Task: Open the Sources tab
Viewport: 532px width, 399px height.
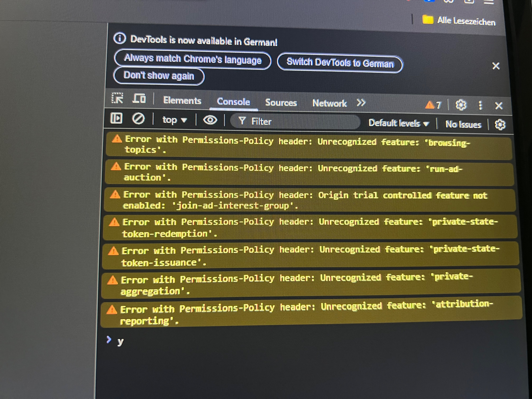Action: 281,103
